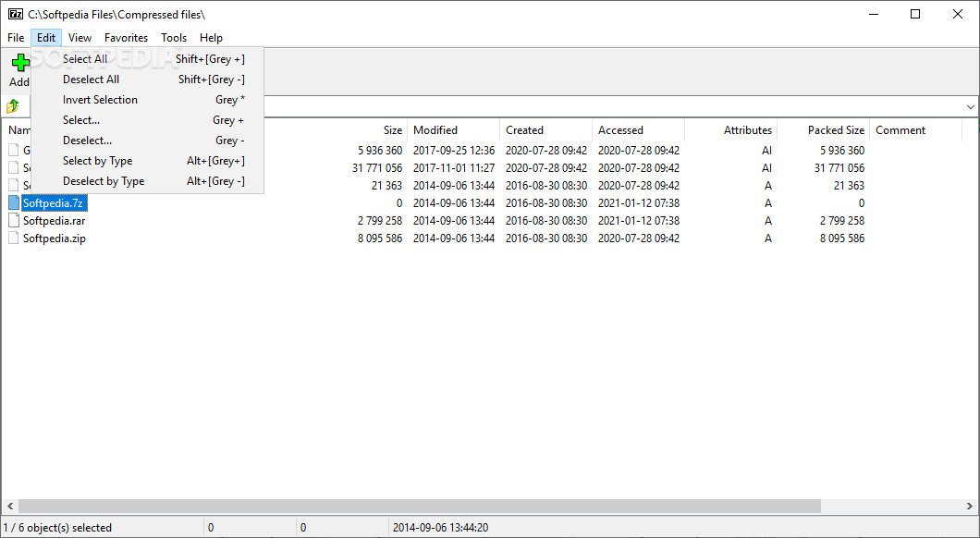Sort by the Accessed column header
Image resolution: width=980 pixels, height=538 pixels.
click(x=620, y=130)
